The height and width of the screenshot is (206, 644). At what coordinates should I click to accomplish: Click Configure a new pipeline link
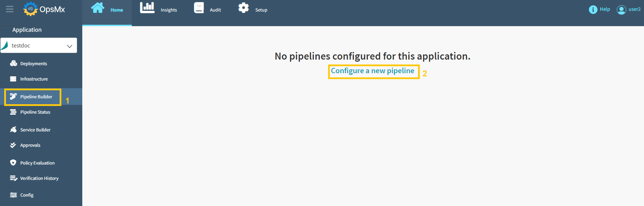coord(373,71)
